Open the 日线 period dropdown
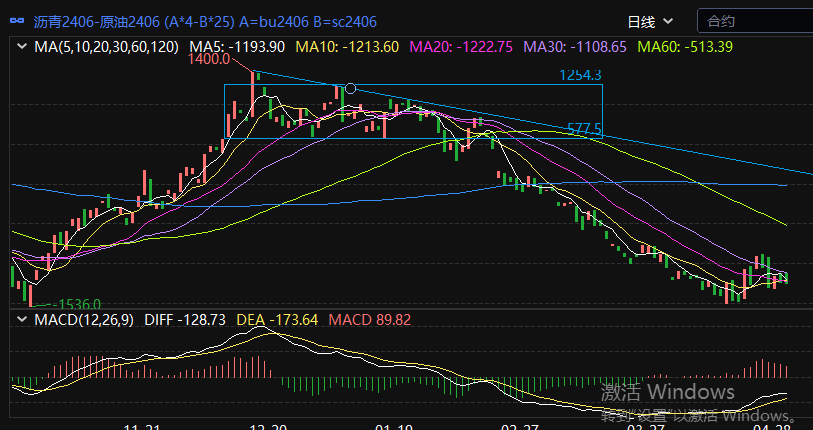Screen dimensions: 813x430 (650, 20)
